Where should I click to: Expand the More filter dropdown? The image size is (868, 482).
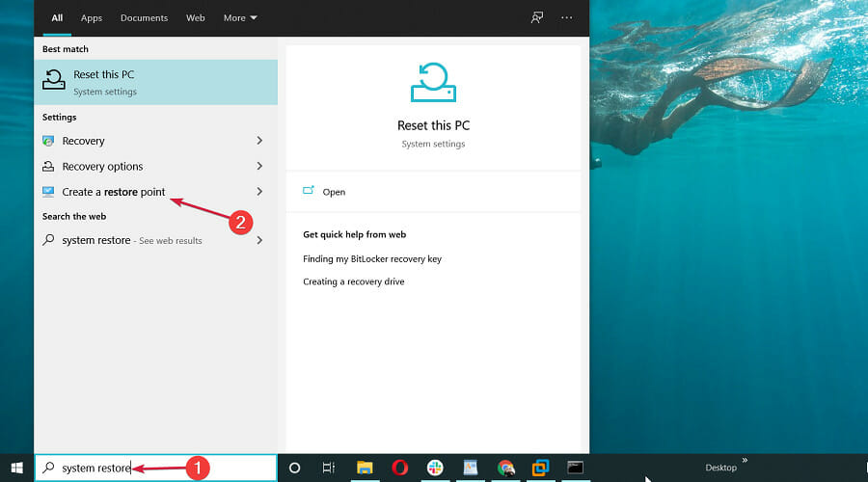[240, 17]
